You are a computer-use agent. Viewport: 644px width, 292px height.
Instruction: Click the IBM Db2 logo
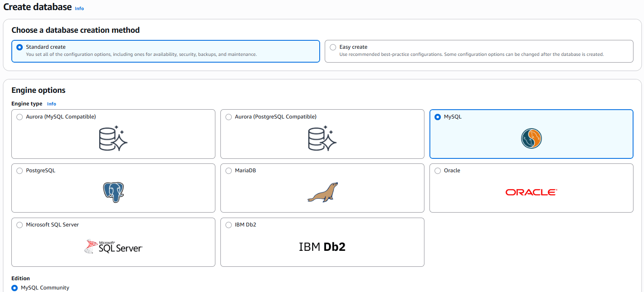pyautogui.click(x=322, y=247)
